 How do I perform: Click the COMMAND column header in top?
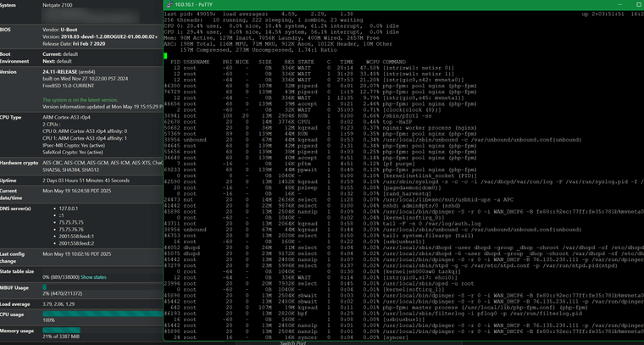394,62
